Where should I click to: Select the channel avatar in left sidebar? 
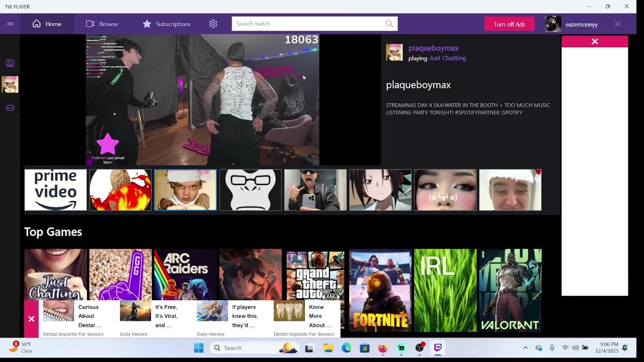(10, 84)
